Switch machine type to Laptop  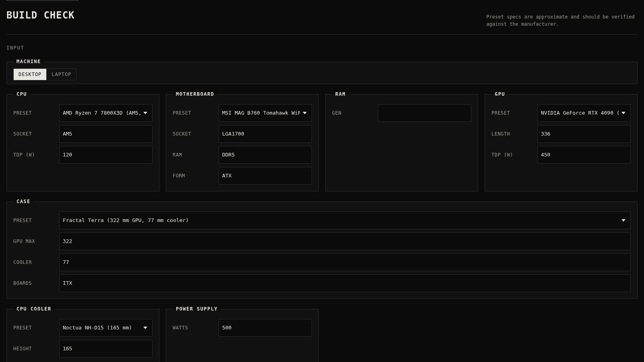[x=61, y=74]
